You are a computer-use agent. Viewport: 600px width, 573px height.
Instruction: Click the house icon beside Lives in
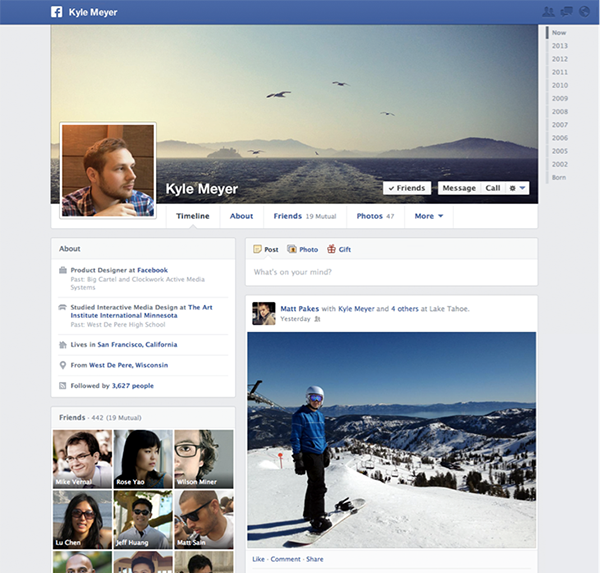pyautogui.click(x=63, y=344)
